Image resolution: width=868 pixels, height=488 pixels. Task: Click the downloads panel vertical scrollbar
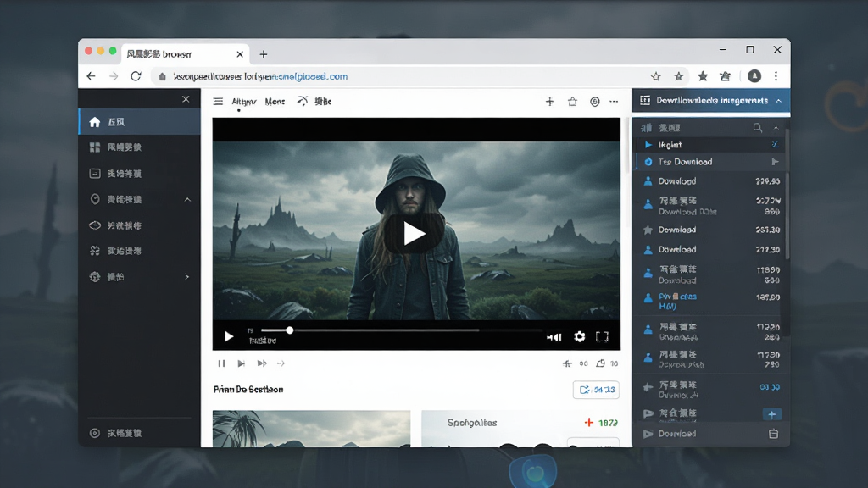point(787,195)
